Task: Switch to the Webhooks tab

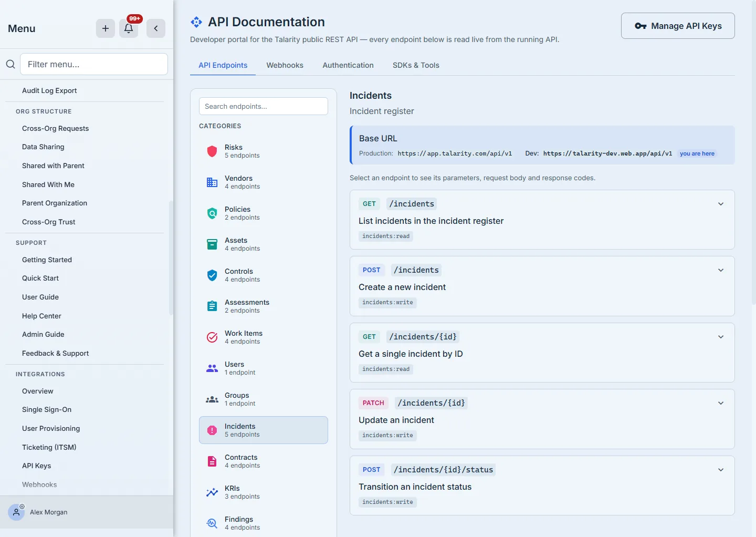Action: (x=285, y=65)
